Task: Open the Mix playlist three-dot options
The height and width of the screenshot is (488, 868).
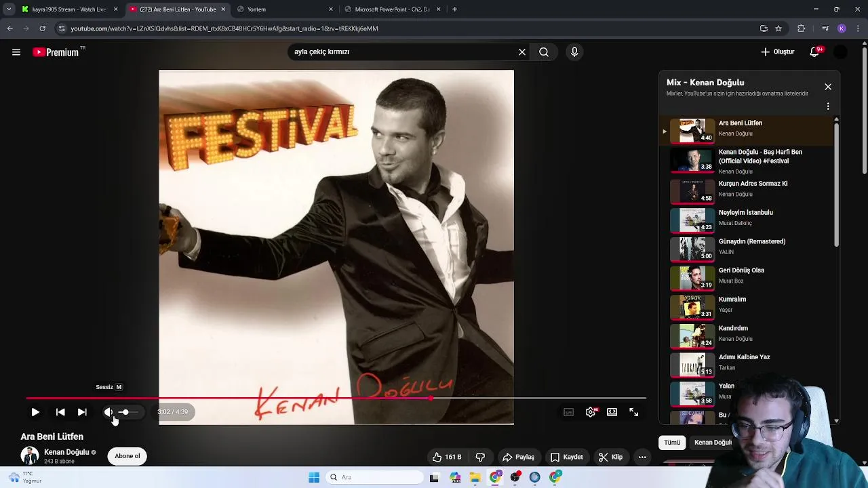Action: pos(828,106)
